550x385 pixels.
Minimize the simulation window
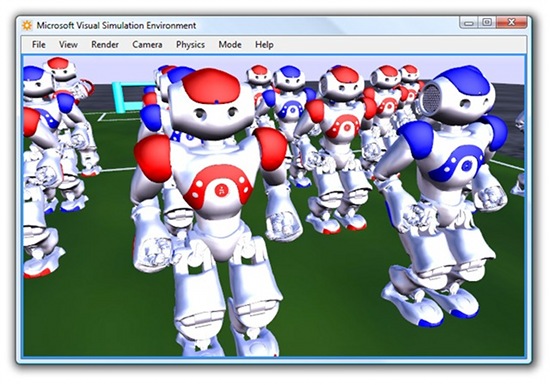469,23
